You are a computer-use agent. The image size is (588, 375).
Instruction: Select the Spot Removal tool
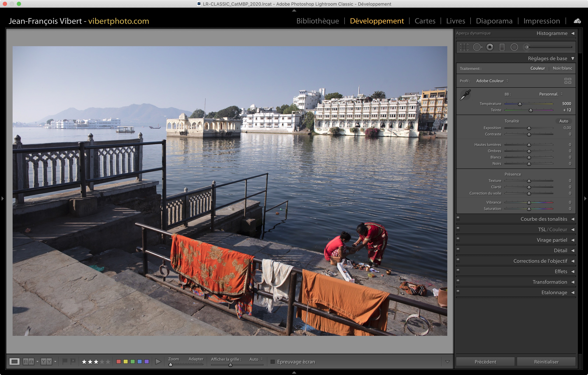[477, 47]
